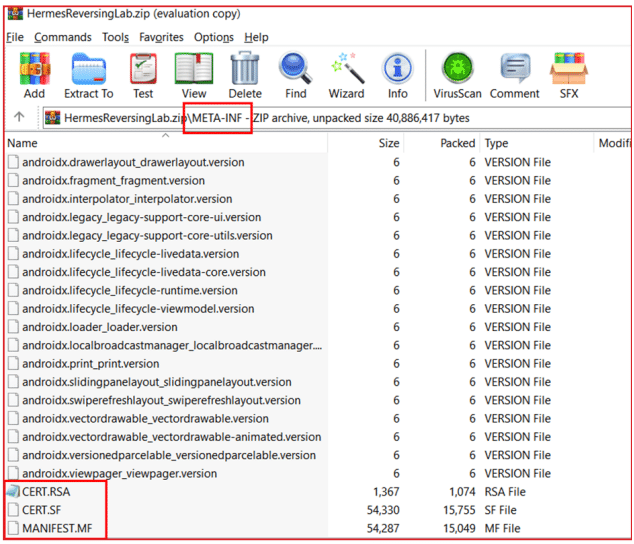Open the Comment tool

[x=515, y=68]
